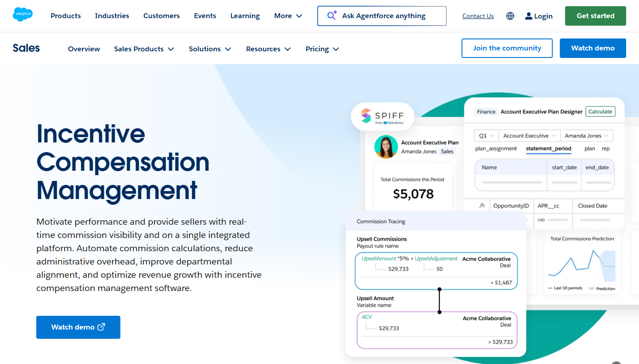Screen dimensions: 639x364
Task: Click the Upsell Commissions payout rule title
Action: point(382,239)
